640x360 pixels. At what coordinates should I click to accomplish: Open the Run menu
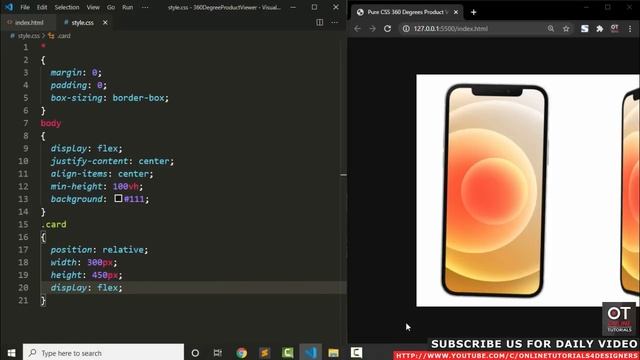point(128,7)
